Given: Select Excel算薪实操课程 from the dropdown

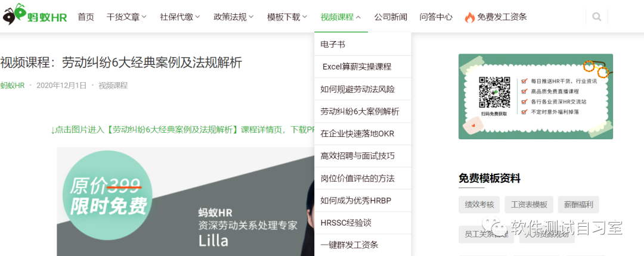Looking at the screenshot, I should point(363,67).
